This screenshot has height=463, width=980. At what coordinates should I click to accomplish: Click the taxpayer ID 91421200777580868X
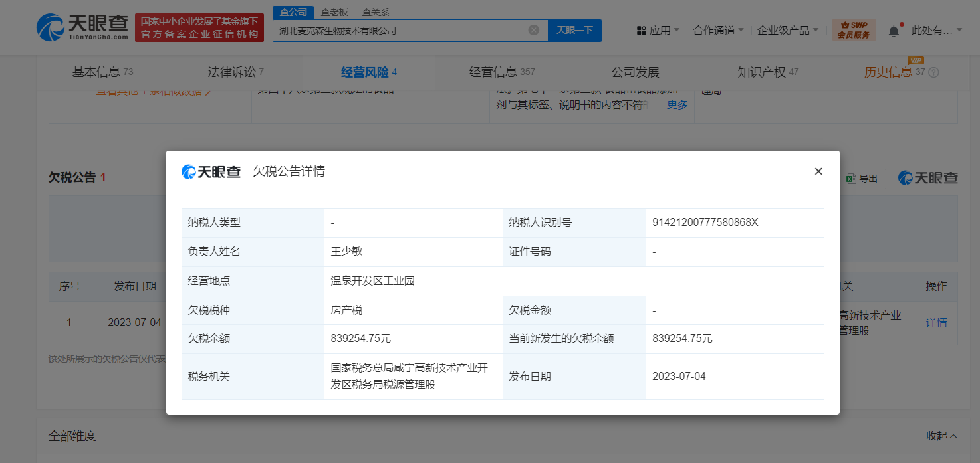click(x=705, y=223)
